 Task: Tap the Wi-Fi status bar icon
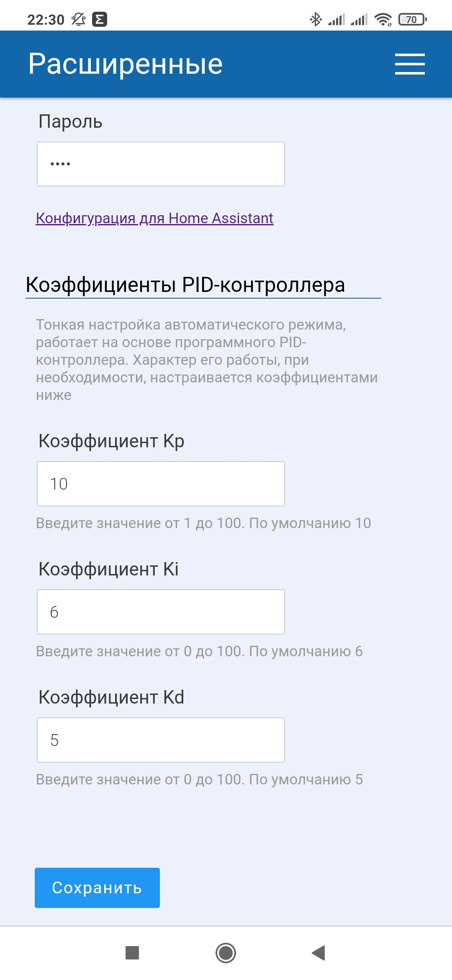383,19
